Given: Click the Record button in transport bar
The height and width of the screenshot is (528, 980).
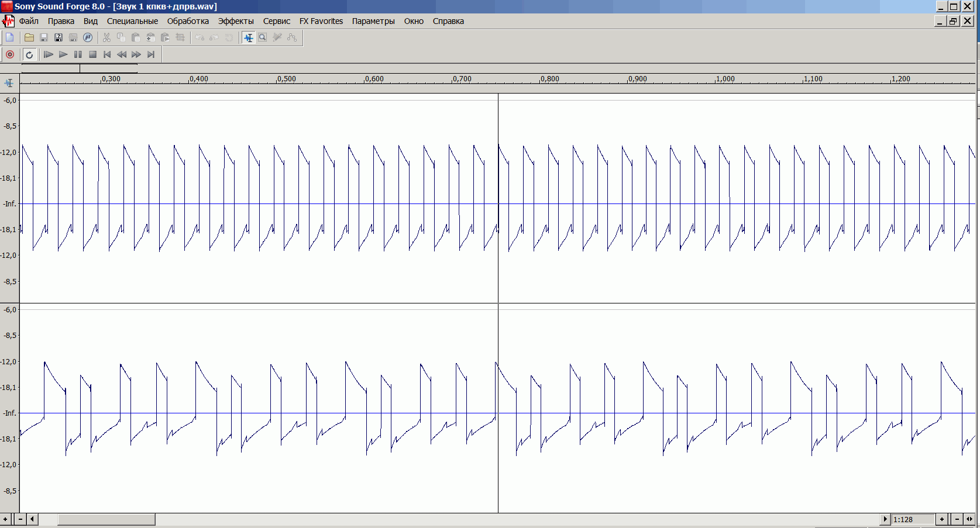Looking at the screenshot, I should (10, 54).
